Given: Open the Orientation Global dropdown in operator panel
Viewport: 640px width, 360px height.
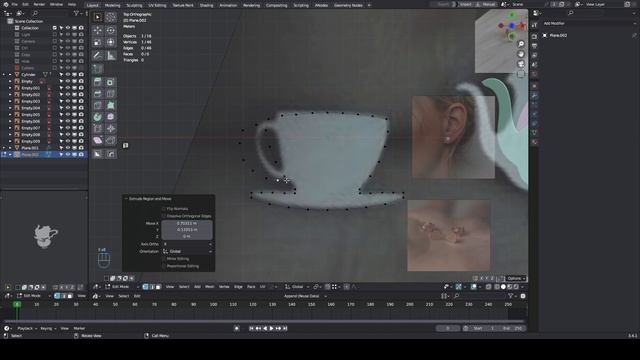Looking at the screenshot, I should click(x=187, y=251).
